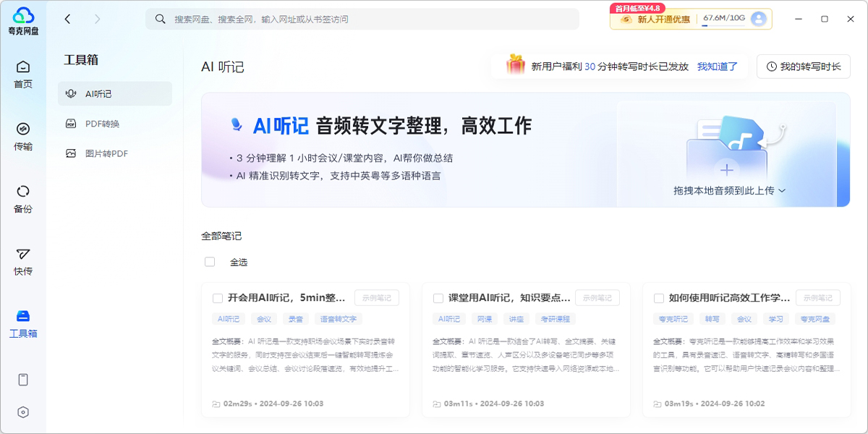Open note titled 如何使用听记高效工作学
The height and width of the screenshot is (434, 868).
point(729,298)
